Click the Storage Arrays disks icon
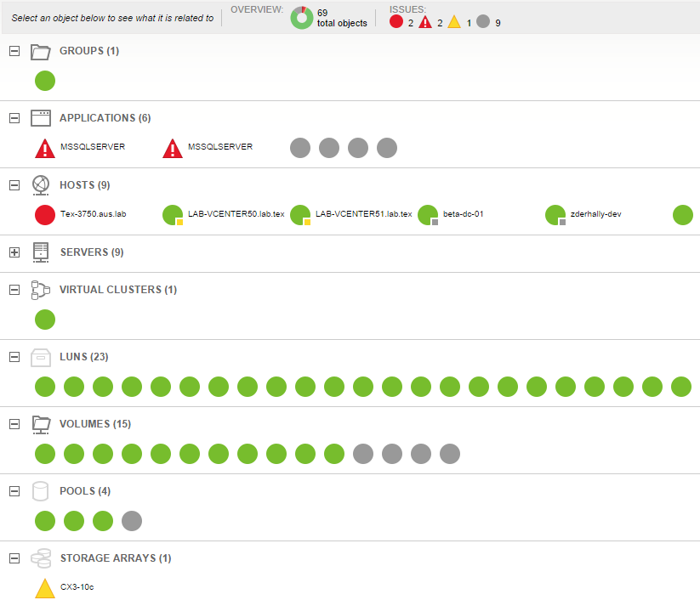 pos(41,558)
